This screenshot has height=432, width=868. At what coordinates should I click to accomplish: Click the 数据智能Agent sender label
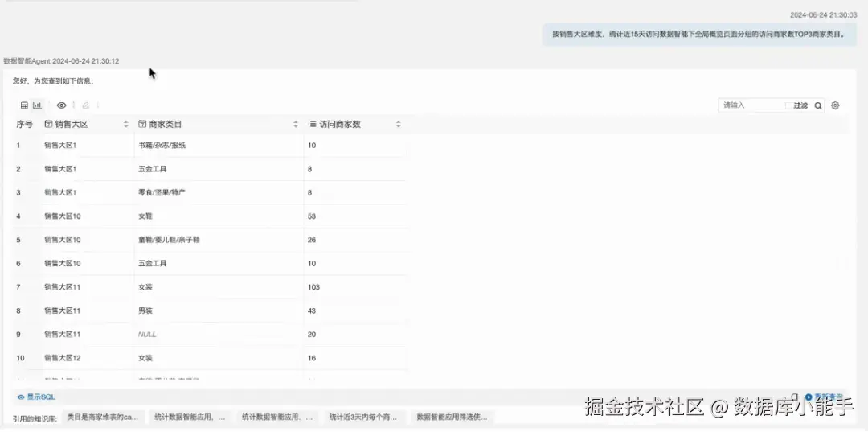(27, 61)
